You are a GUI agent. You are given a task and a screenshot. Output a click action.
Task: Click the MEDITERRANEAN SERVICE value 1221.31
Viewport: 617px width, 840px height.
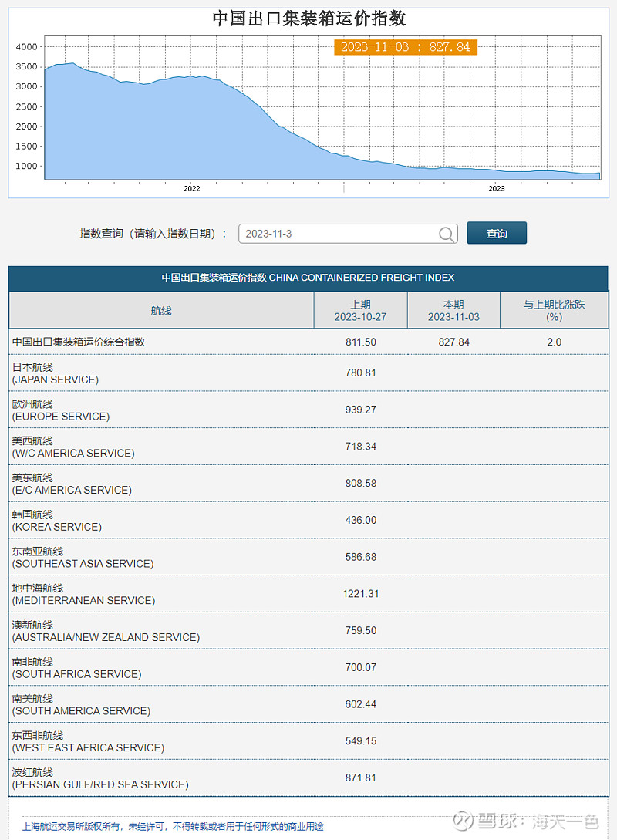pyautogui.click(x=361, y=594)
